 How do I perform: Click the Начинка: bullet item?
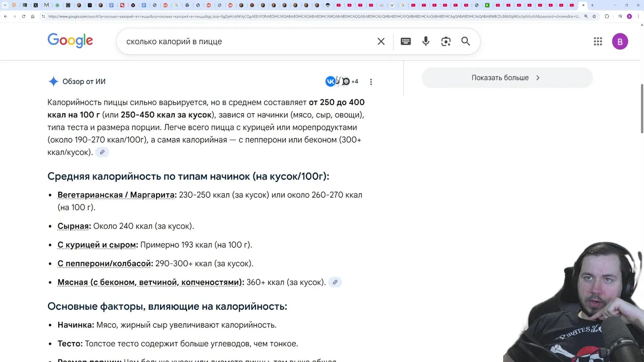167,325
